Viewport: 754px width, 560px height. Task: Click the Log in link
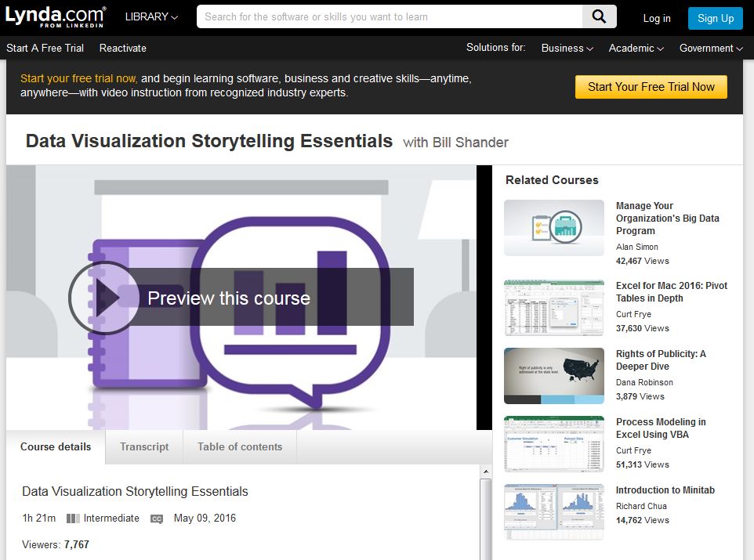click(656, 18)
